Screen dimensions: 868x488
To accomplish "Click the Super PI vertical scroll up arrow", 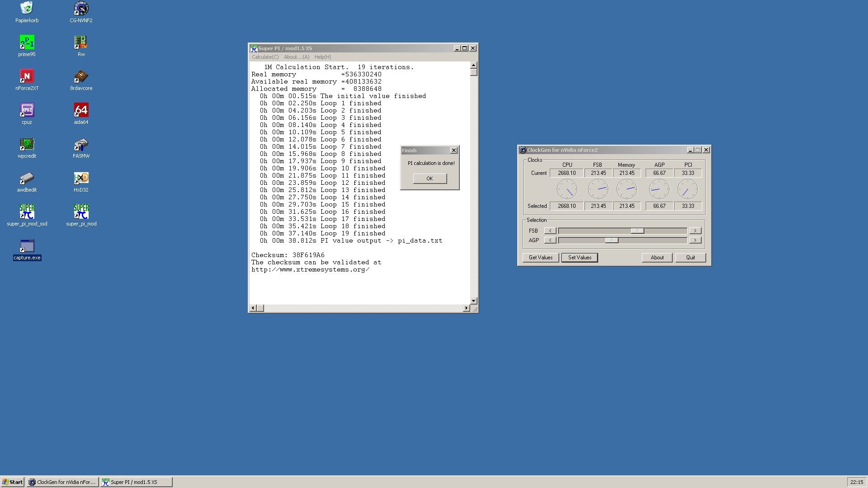I will (x=473, y=66).
